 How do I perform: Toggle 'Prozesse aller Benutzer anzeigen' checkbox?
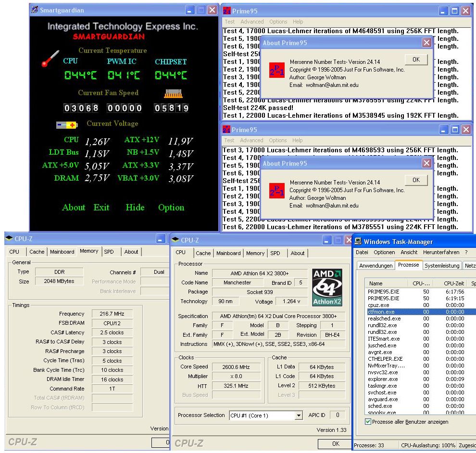(368, 421)
